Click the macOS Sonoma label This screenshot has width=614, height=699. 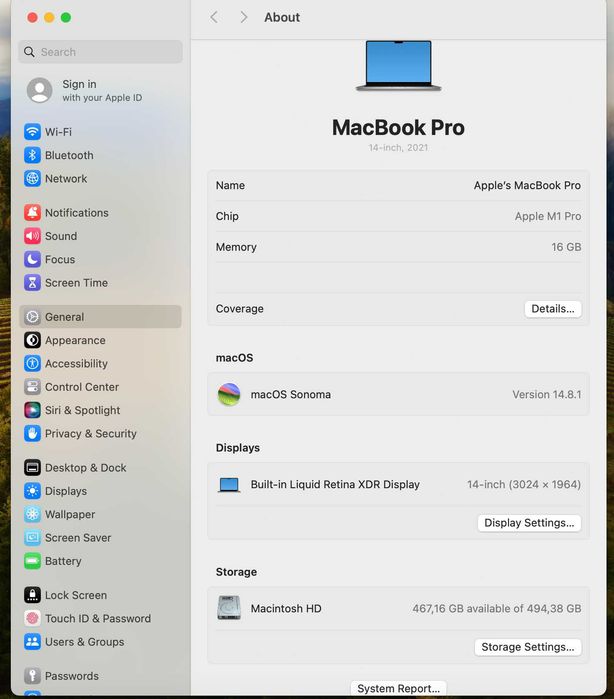[x=291, y=395]
